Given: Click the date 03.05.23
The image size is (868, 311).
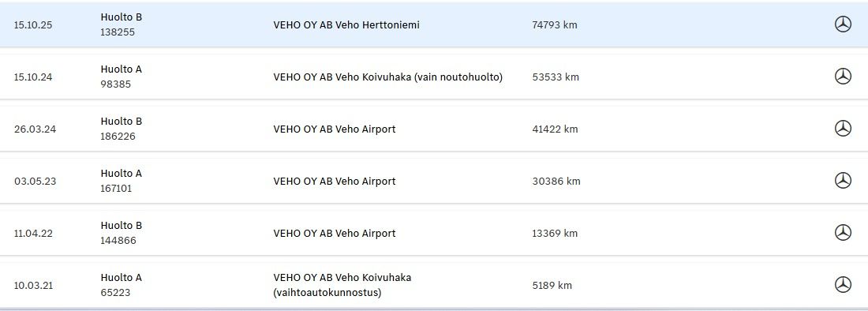Looking at the screenshot, I should pyautogui.click(x=35, y=181).
